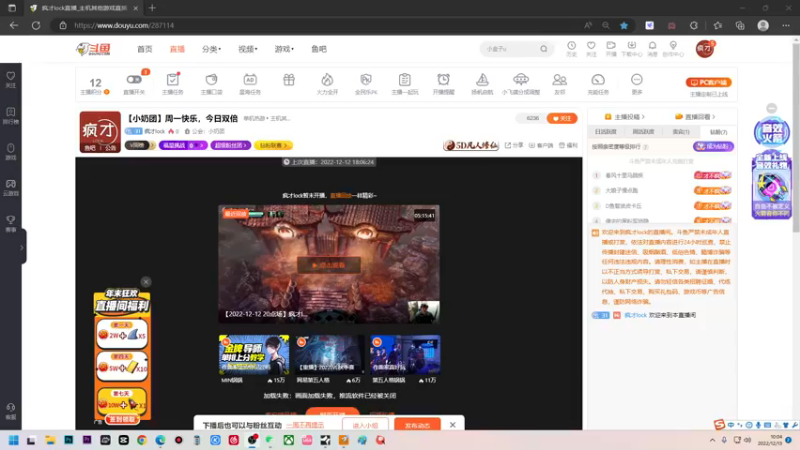This screenshot has height=450, width=800.
Task: Click the AD 蓝海任务 icon
Action: (x=250, y=80)
